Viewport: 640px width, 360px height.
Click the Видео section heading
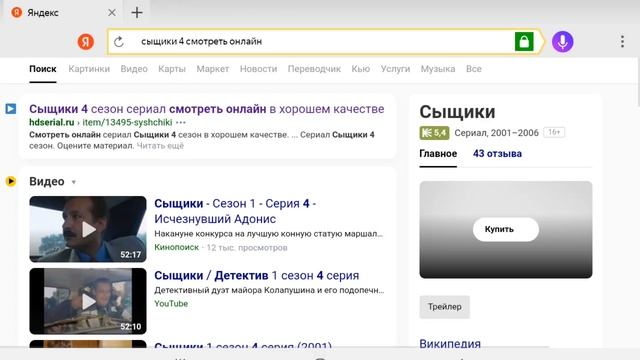pos(47,181)
